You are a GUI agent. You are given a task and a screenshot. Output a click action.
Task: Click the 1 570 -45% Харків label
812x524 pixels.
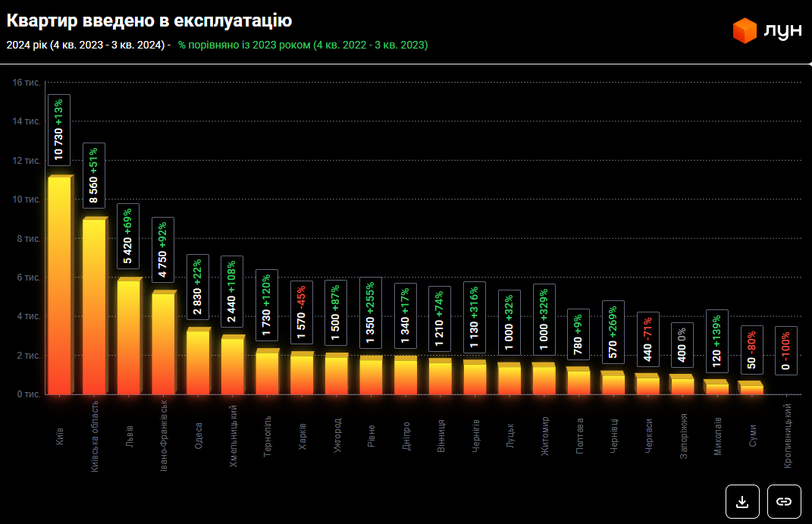[x=302, y=312]
